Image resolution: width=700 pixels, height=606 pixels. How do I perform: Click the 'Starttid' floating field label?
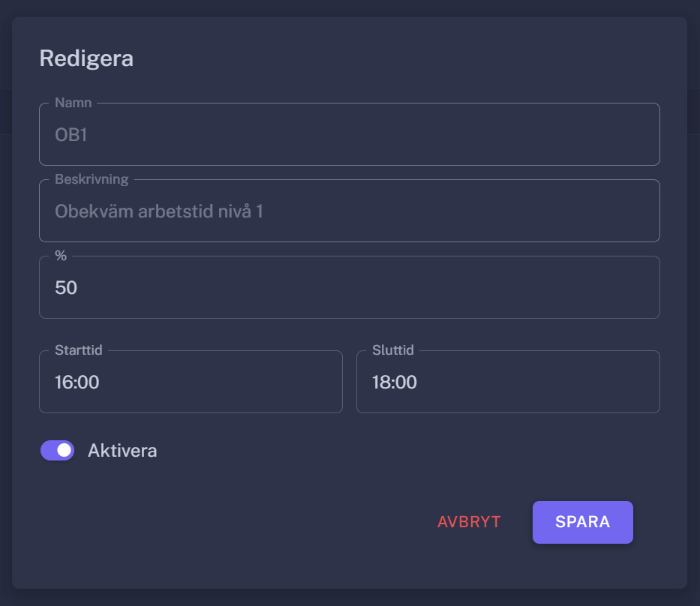pos(79,350)
